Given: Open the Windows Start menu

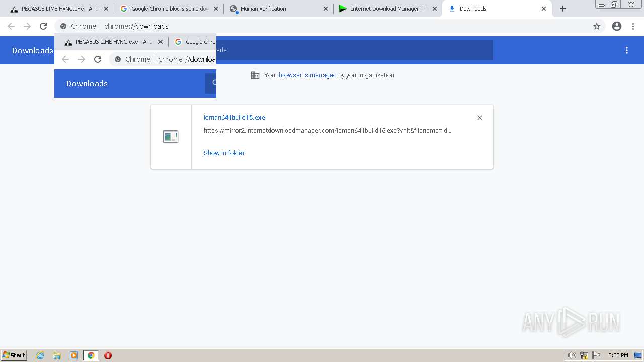Looking at the screenshot, I should (x=14, y=355).
